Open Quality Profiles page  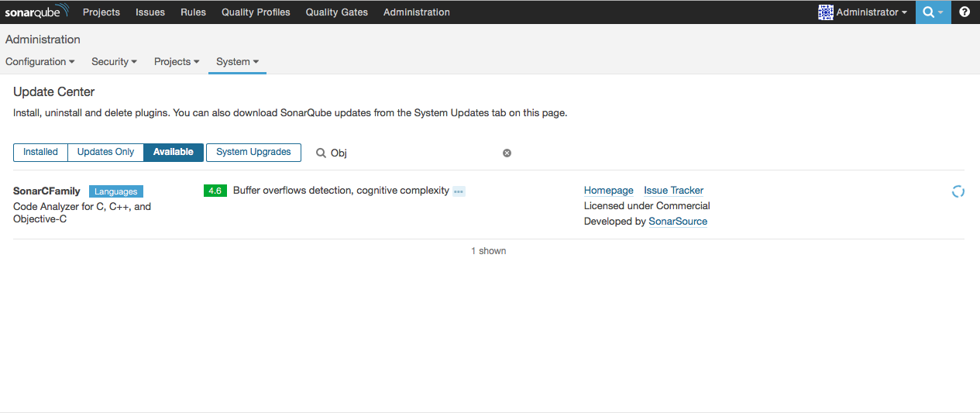256,12
